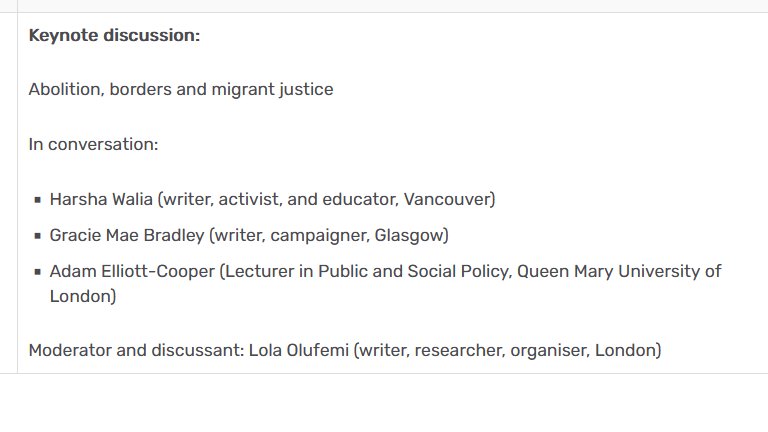Click the 'Abolition, borders and migrant justice' title
The height and width of the screenshot is (432, 768).
tap(181, 90)
